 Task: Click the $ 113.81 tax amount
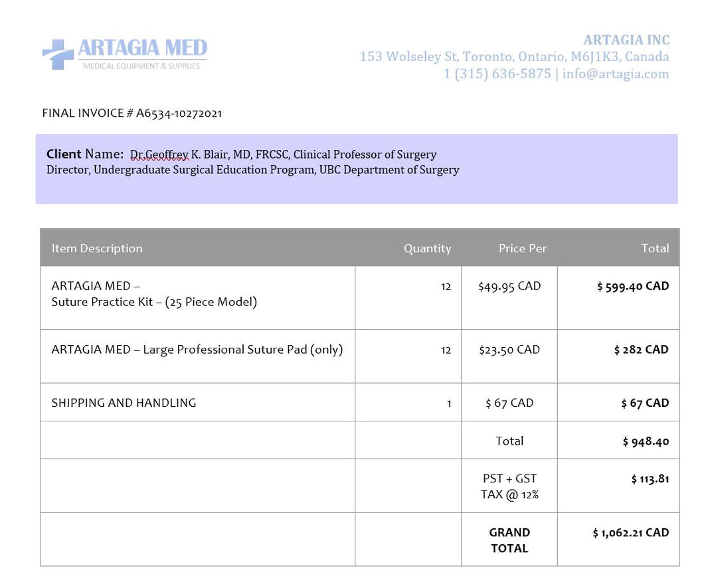650,479
